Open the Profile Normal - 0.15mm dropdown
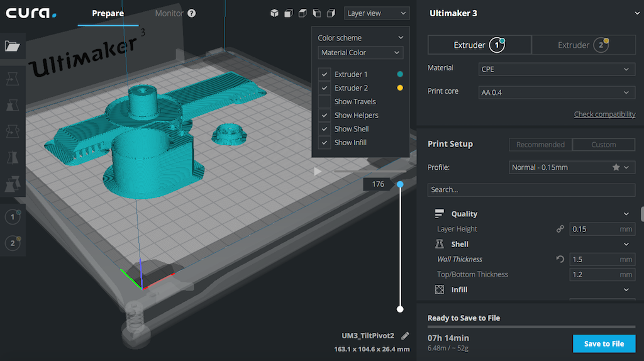The height and width of the screenshot is (361, 644). (x=572, y=167)
